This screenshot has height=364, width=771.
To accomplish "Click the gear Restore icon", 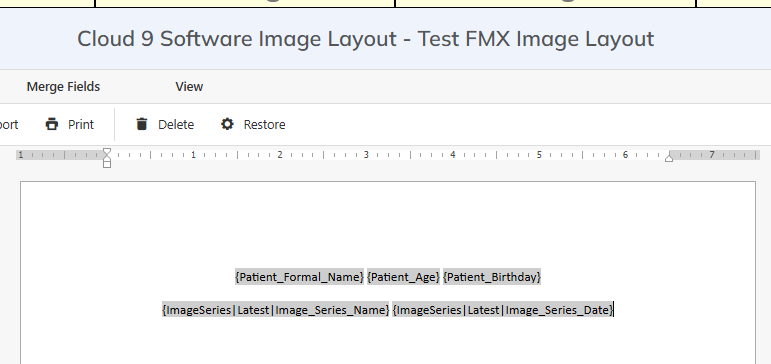I will click(x=227, y=124).
